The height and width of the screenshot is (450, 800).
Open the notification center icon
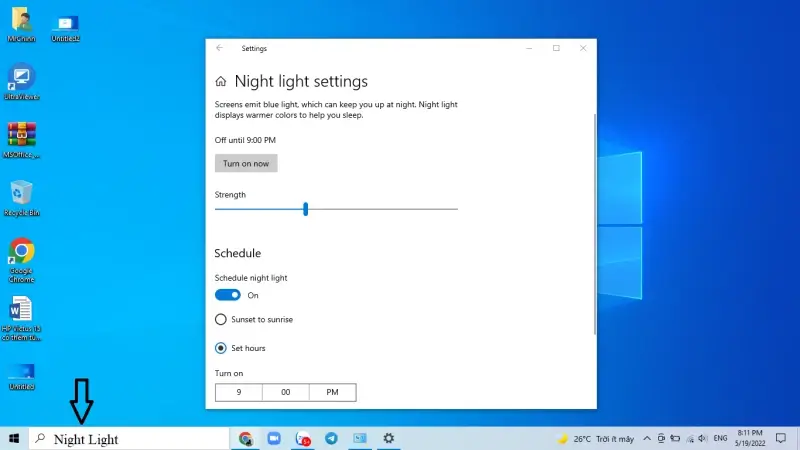pyautogui.click(x=781, y=438)
